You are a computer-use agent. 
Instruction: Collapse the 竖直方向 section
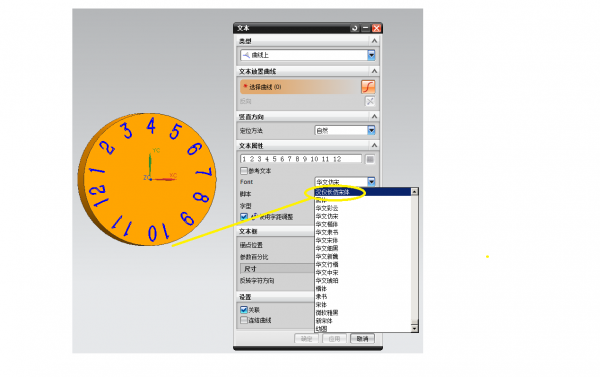click(374, 116)
